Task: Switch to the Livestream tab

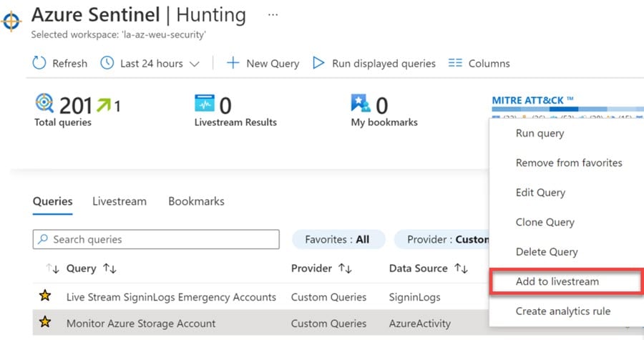Action: pos(119,202)
